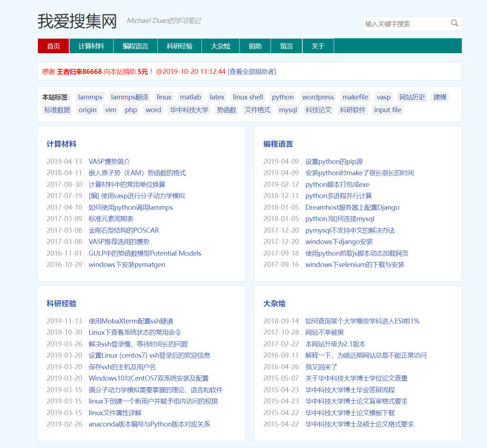Screen dimensions: 487x448
Task: Open 如何查询某个大学哪些学科进入ESI前1% article
Action: pyautogui.click(x=362, y=321)
